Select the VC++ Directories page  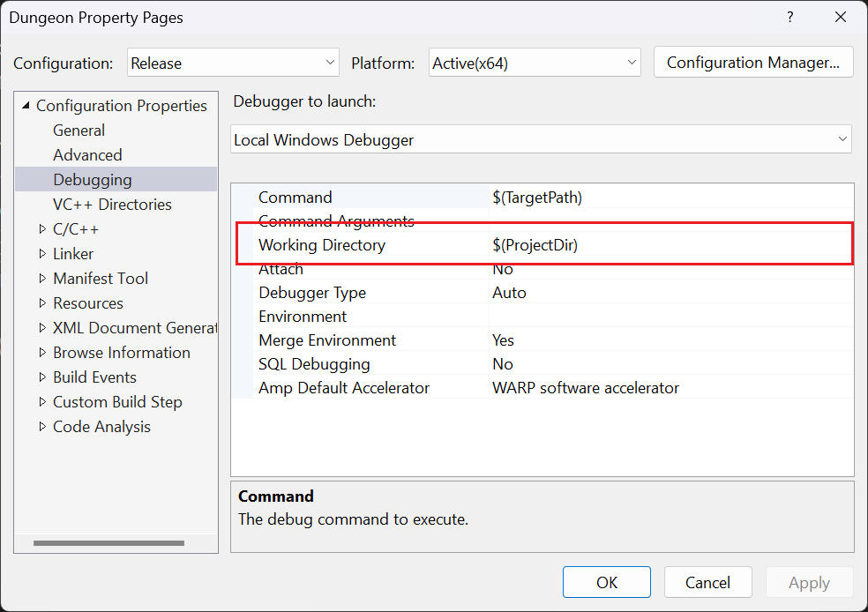(x=112, y=205)
